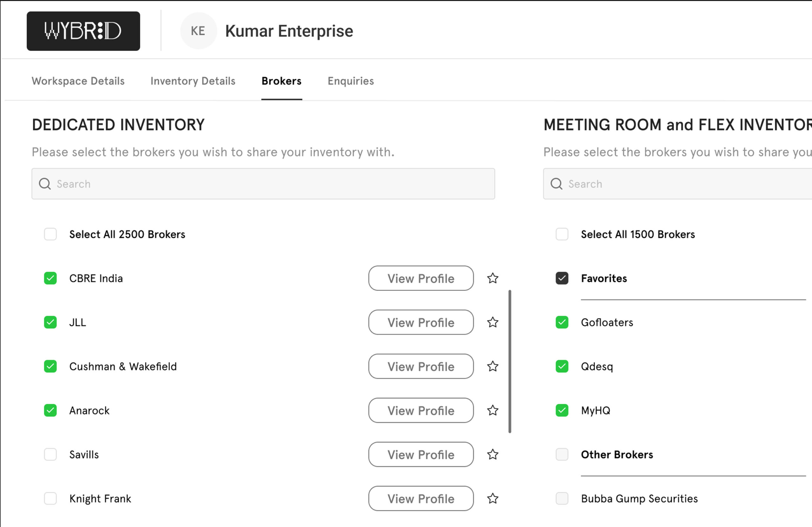Deselect the Qdesq checkbox
The image size is (812, 527).
click(x=562, y=366)
